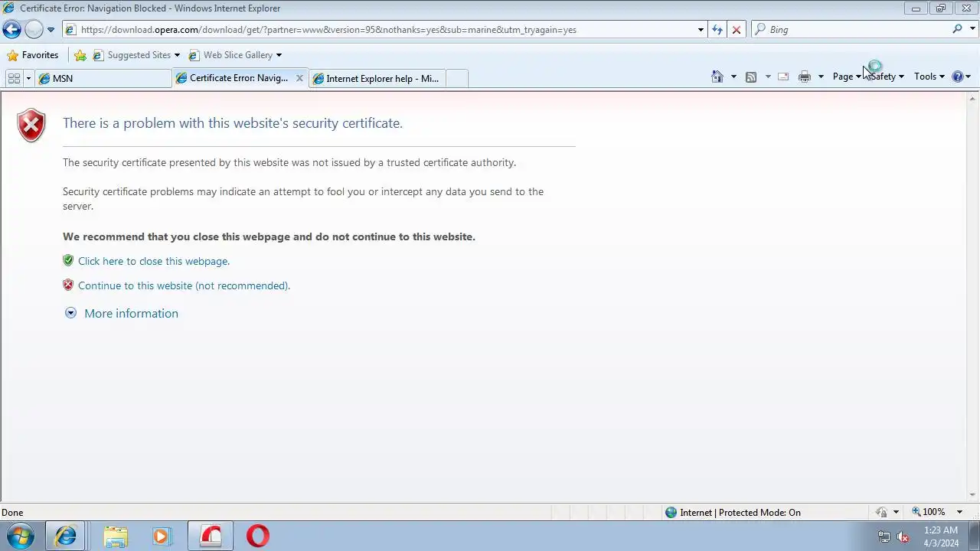The image size is (980, 551).
Task: Click the Forward navigation button
Action: coord(34,30)
